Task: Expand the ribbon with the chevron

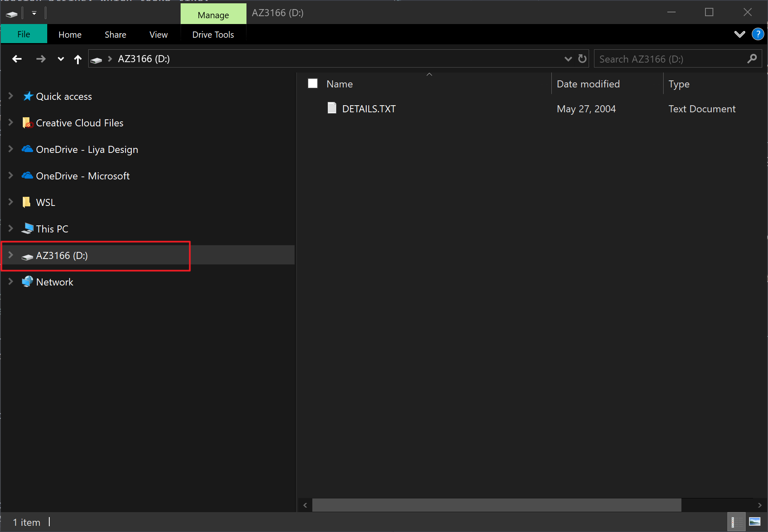Action: tap(739, 34)
